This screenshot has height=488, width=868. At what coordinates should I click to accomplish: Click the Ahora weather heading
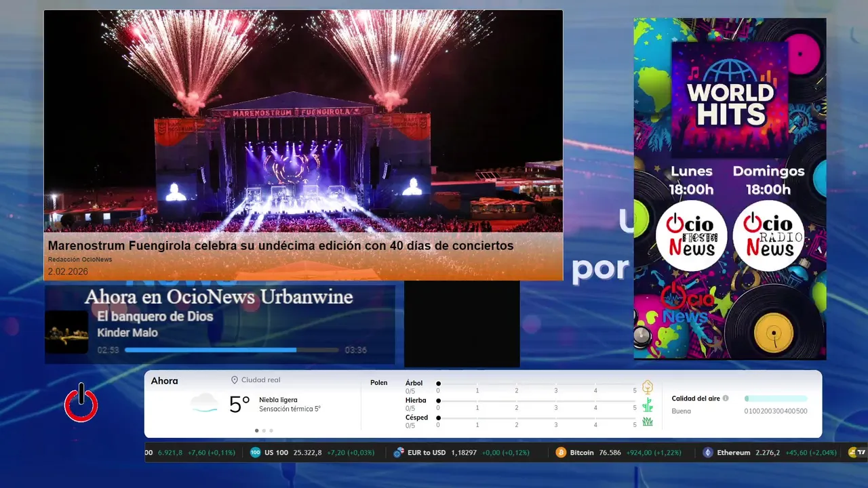[164, 381]
